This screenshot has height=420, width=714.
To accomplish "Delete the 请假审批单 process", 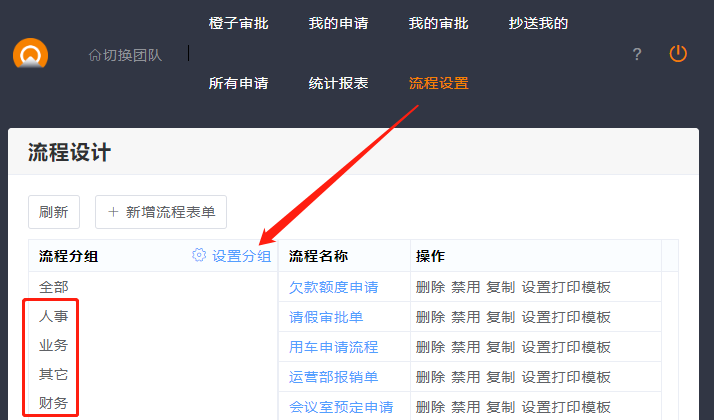I will click(x=430, y=317).
